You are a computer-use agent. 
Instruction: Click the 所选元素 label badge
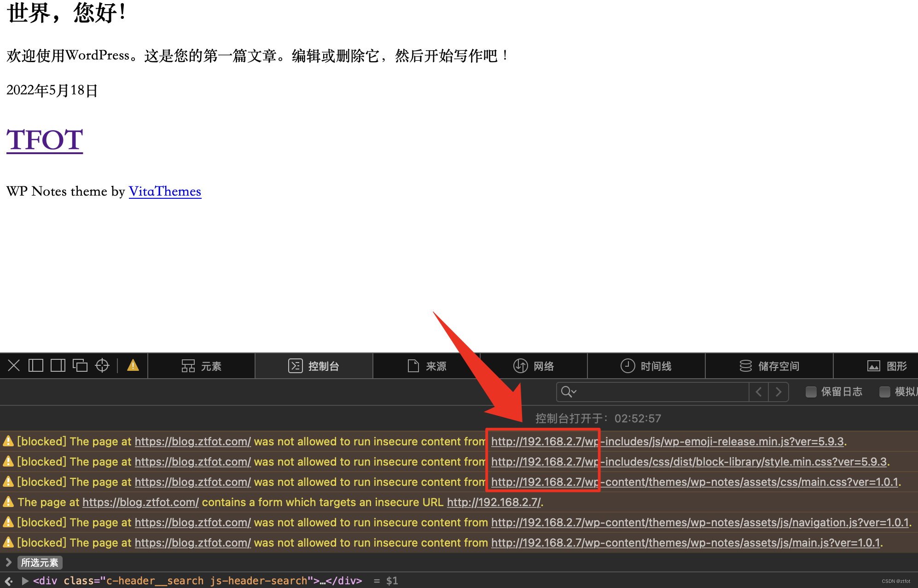pyautogui.click(x=40, y=563)
